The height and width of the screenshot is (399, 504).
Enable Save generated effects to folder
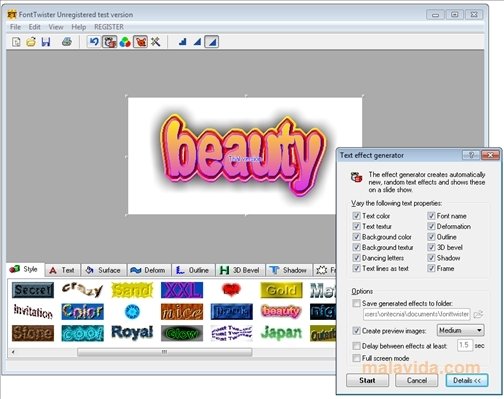click(356, 303)
